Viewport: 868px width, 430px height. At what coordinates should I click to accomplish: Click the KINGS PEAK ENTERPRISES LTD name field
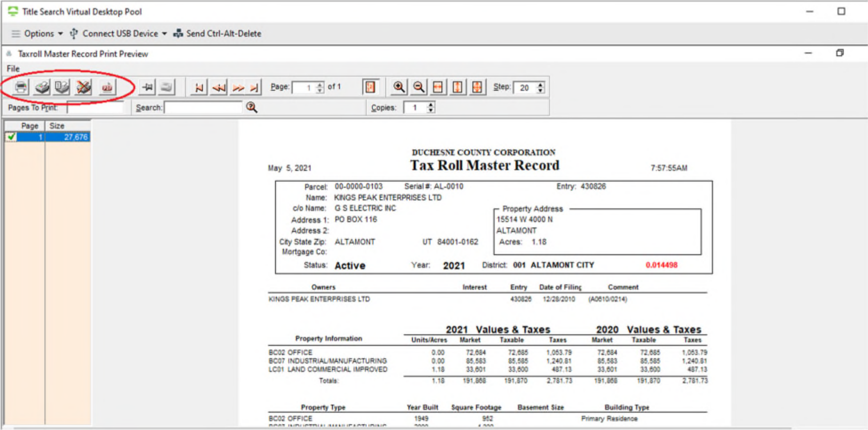point(388,198)
